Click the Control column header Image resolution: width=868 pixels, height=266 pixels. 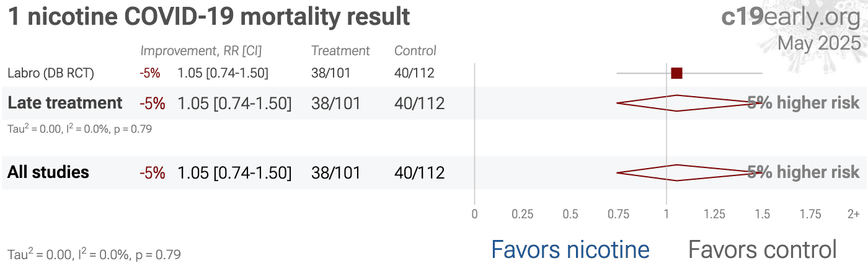pyautogui.click(x=415, y=51)
